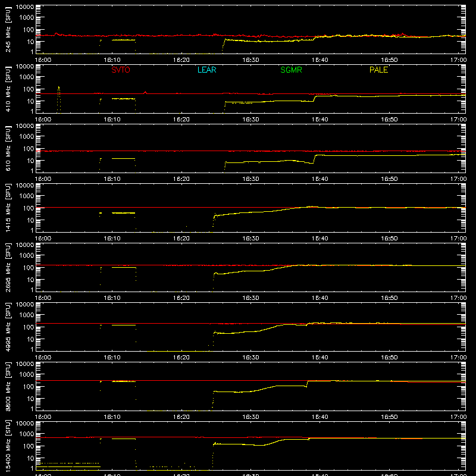Click the 10000 tick value on the 15400 MHz axis
476x476 pixels.
click(x=25, y=423)
